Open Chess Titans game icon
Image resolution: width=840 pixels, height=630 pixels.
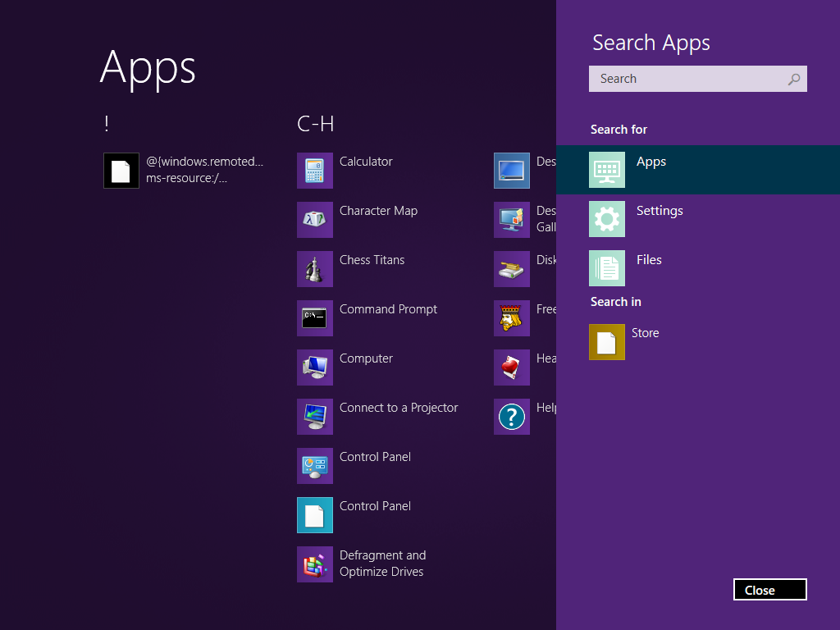[x=314, y=269]
